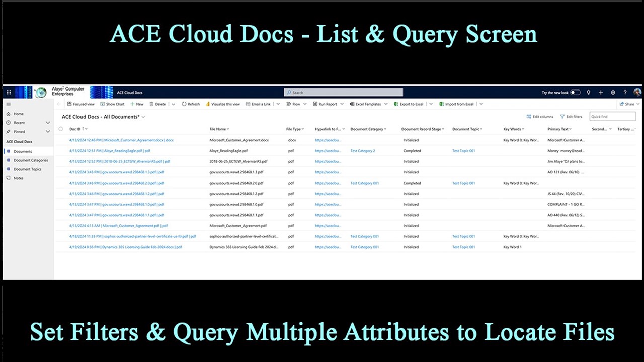The image size is (644, 362).
Task: Open the Import from Excel dropdown arrow
Action: click(481, 104)
